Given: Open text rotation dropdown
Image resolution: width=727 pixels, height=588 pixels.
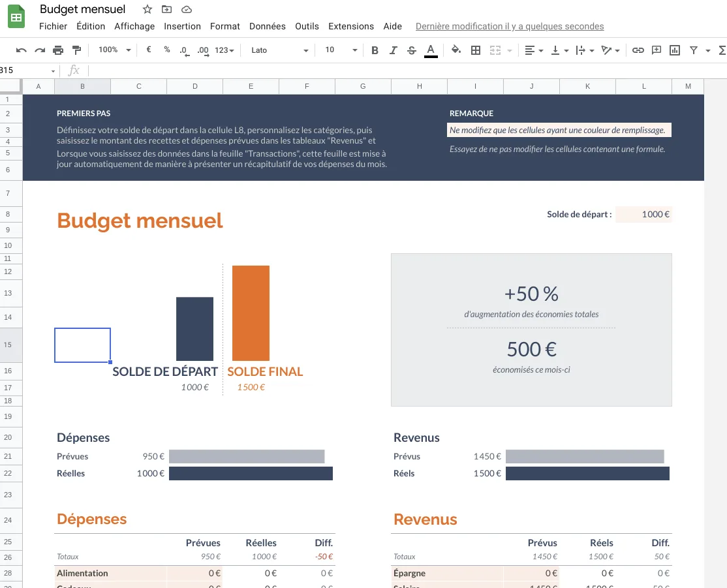Looking at the screenshot, I should (x=610, y=50).
